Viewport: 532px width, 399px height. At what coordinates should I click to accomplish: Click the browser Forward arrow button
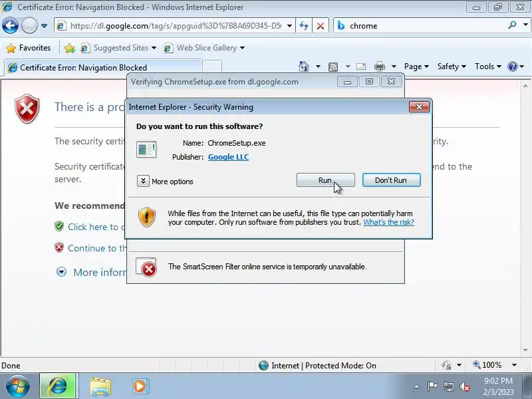(x=29, y=26)
